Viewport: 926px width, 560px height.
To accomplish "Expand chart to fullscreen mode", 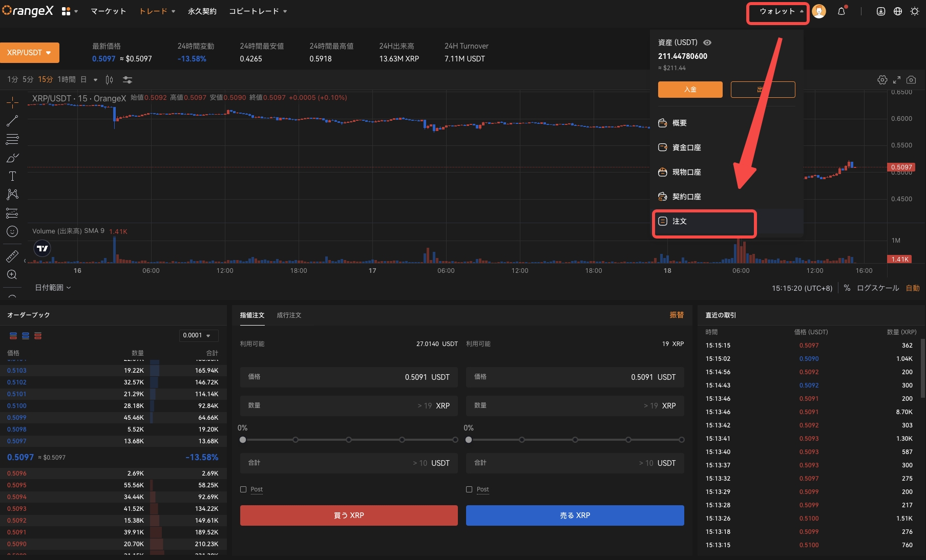I will [x=896, y=80].
